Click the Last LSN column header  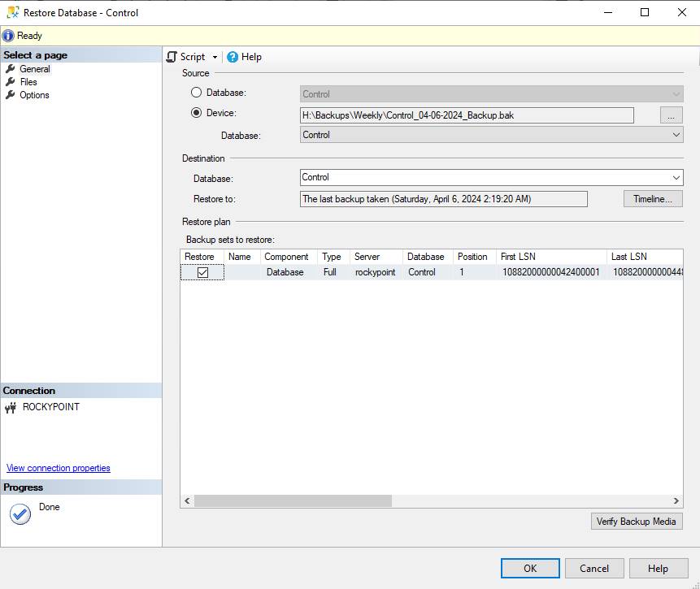(x=645, y=257)
